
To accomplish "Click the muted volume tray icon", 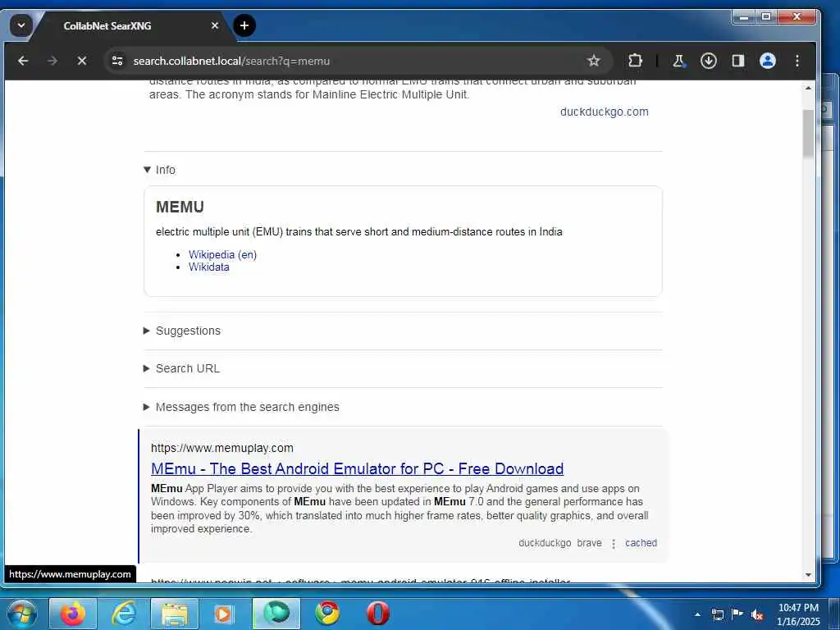I will (757, 615).
